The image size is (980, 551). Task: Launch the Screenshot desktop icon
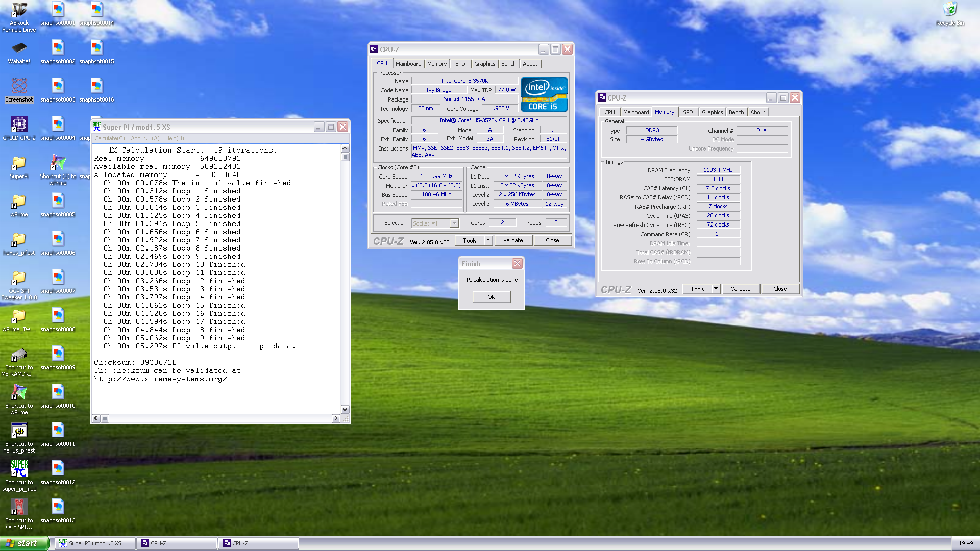(19, 90)
